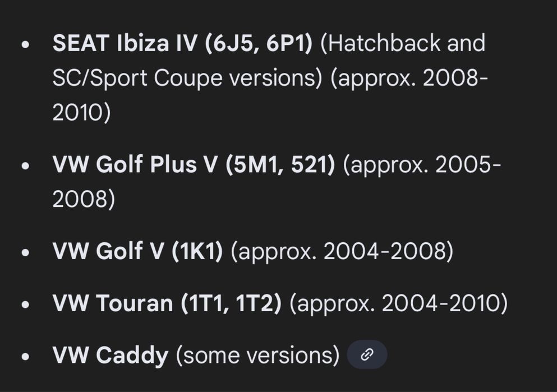Click the bullet point before VW Golf Plus V
Image resolution: width=557 pixels, height=392 pixels.
pos(25,166)
